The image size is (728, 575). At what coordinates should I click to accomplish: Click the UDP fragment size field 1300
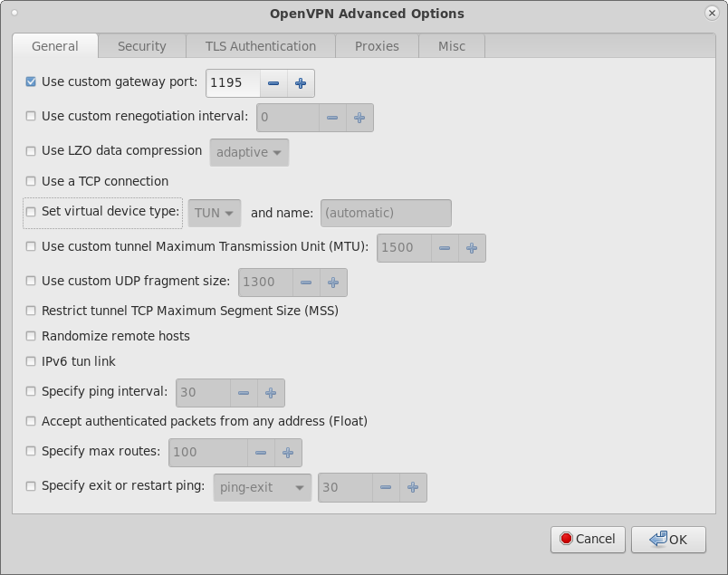(x=265, y=283)
